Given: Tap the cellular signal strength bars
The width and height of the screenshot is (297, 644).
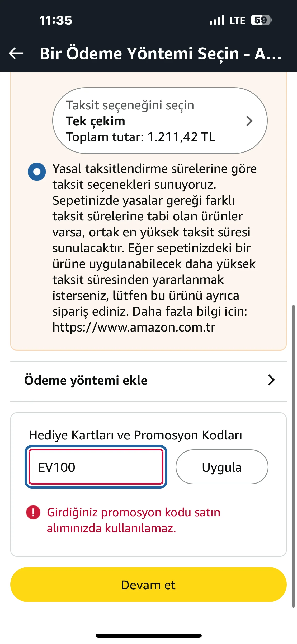Looking at the screenshot, I should pyautogui.click(x=217, y=20).
